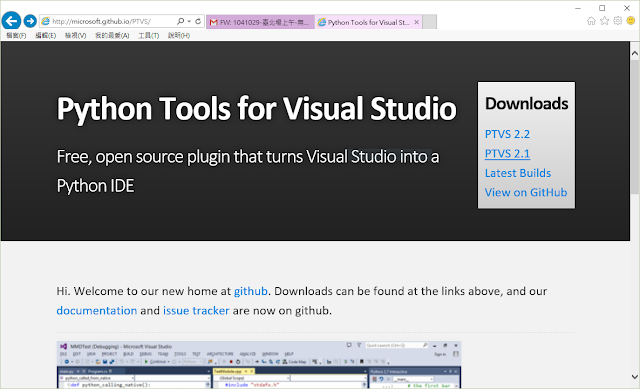Click the browser Forward arrow button
The image size is (640, 389).
coord(30,21)
